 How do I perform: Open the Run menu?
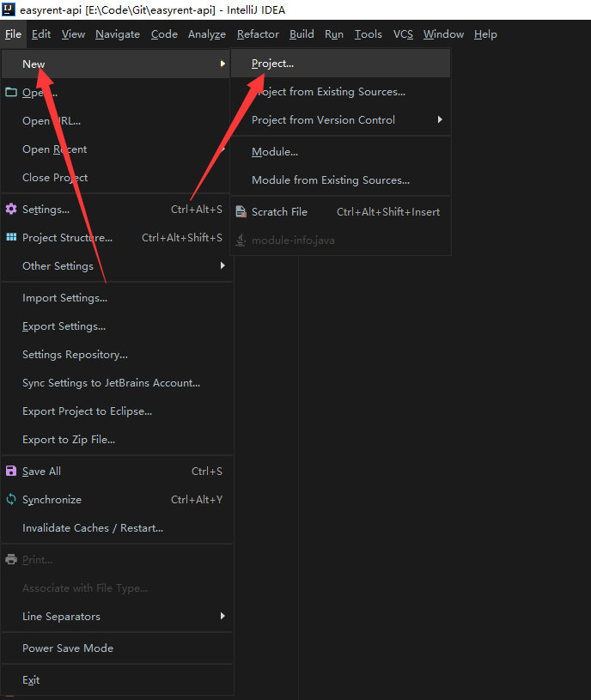[x=334, y=34]
